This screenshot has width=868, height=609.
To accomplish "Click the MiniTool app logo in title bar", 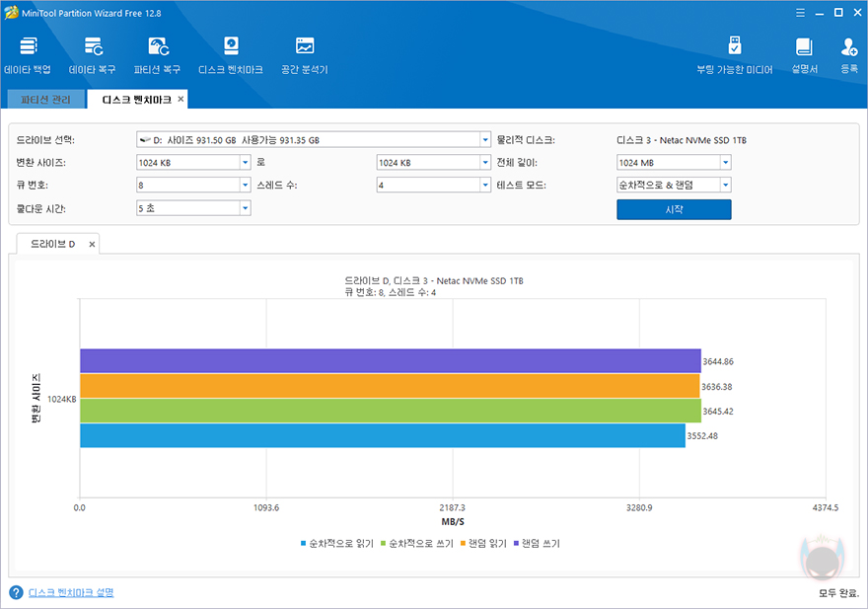I will click(x=11, y=13).
